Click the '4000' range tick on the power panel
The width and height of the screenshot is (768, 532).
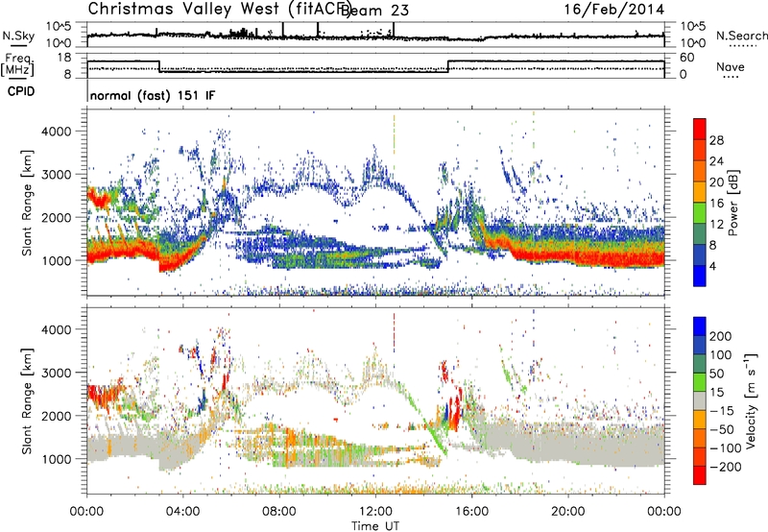pyautogui.click(x=56, y=132)
